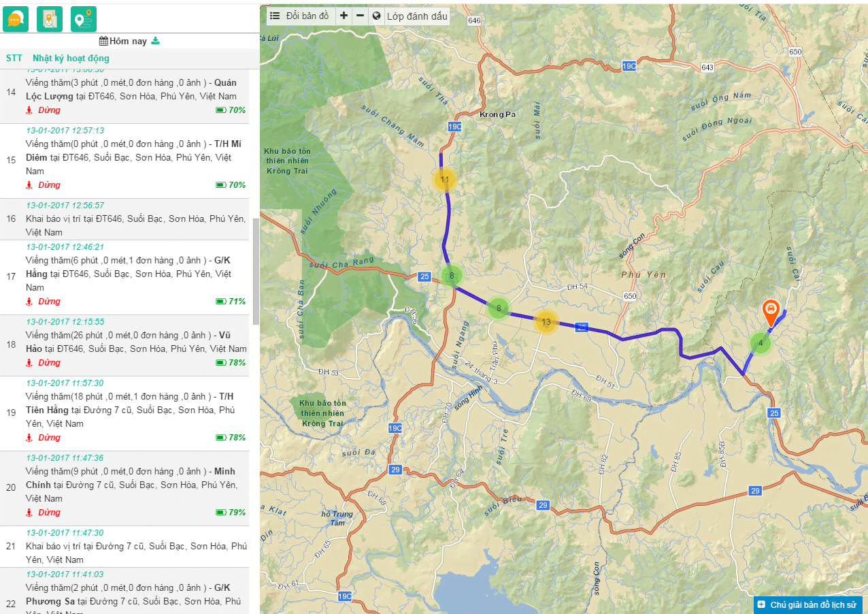Viewport: 868px width, 614px height.
Task: Click the STT column header
Action: point(14,58)
